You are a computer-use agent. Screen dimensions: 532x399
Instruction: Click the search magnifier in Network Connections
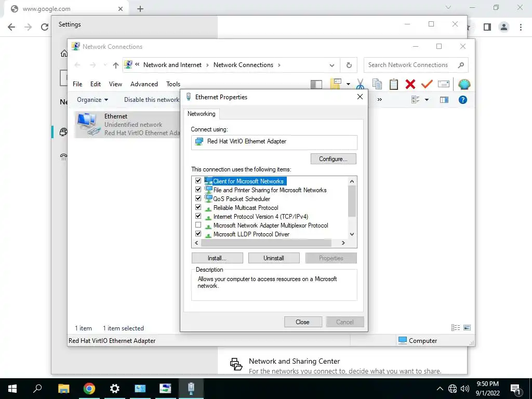point(461,65)
